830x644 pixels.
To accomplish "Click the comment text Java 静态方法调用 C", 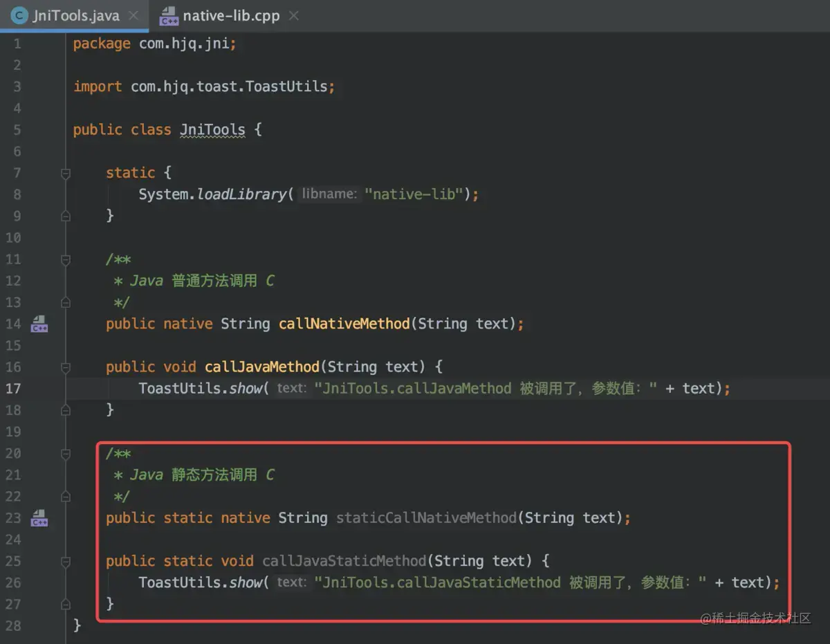I will pos(201,475).
